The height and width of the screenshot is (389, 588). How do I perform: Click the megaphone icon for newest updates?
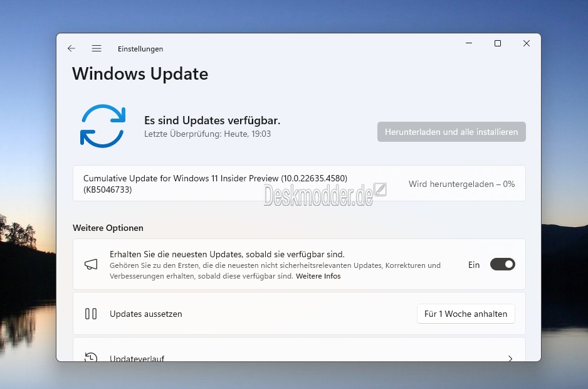91,264
